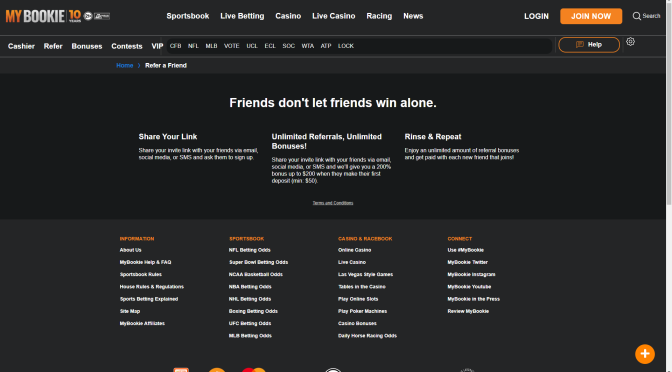The image size is (672, 372).
Task: Click the Home breadcrumb link
Action: [x=125, y=66]
